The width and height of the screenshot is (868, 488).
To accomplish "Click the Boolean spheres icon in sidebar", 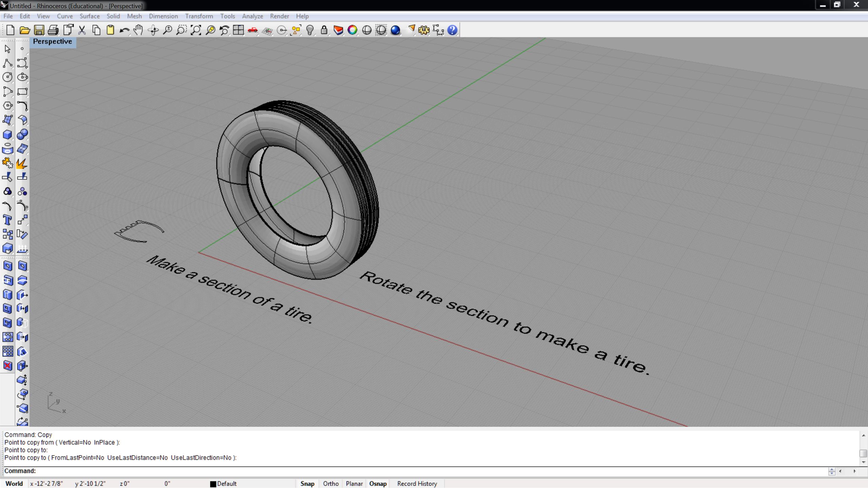I will tap(22, 135).
